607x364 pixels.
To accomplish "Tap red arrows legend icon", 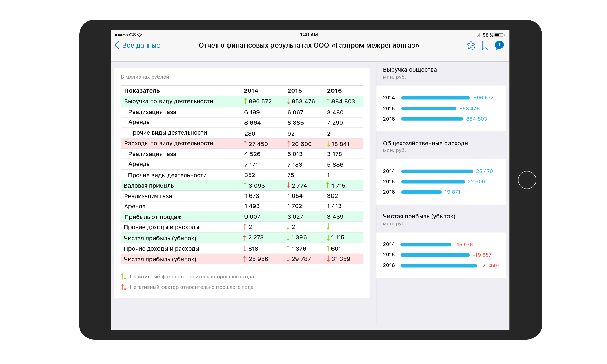I will point(124,287).
